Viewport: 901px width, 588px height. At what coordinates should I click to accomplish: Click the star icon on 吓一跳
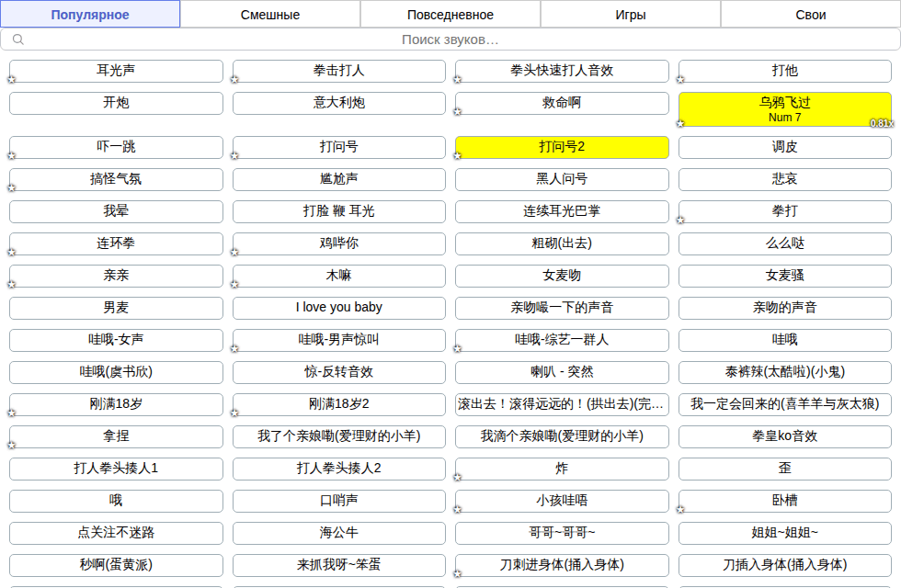(11, 155)
